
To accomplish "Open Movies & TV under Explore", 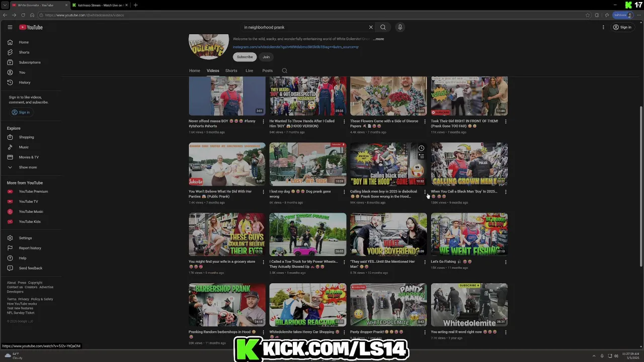I will pyautogui.click(x=31, y=157).
